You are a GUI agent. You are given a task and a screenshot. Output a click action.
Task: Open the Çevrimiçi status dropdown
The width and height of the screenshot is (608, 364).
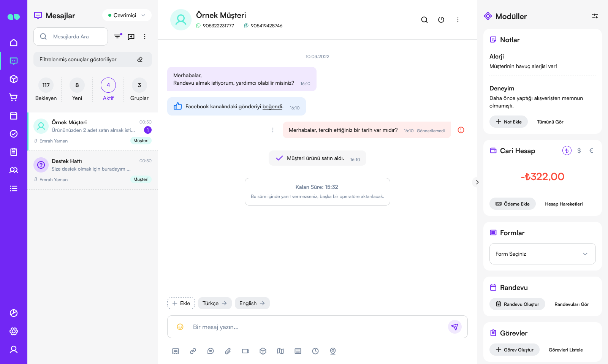[x=127, y=15]
